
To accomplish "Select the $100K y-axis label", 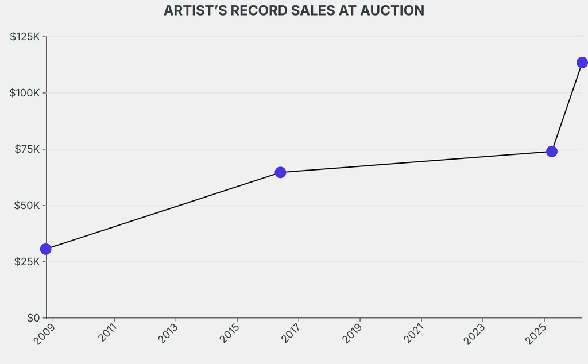I will [25, 93].
